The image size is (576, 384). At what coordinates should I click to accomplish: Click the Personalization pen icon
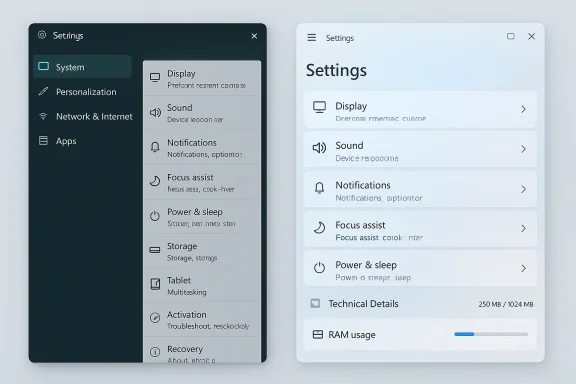point(43,91)
